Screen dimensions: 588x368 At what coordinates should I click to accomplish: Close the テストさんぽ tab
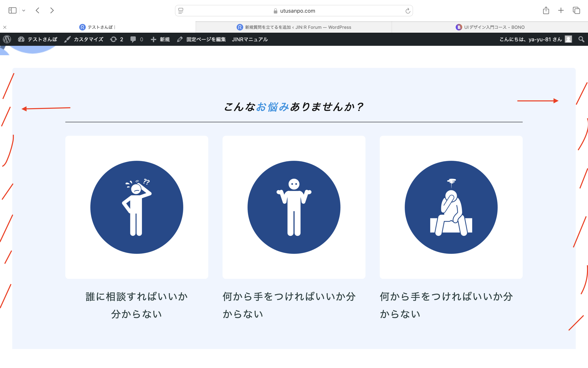pyautogui.click(x=5, y=27)
